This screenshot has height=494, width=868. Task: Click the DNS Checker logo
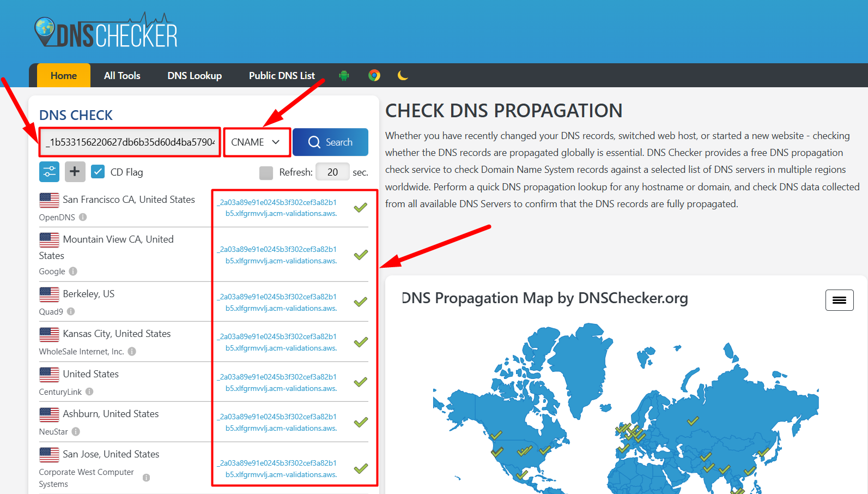(x=106, y=31)
